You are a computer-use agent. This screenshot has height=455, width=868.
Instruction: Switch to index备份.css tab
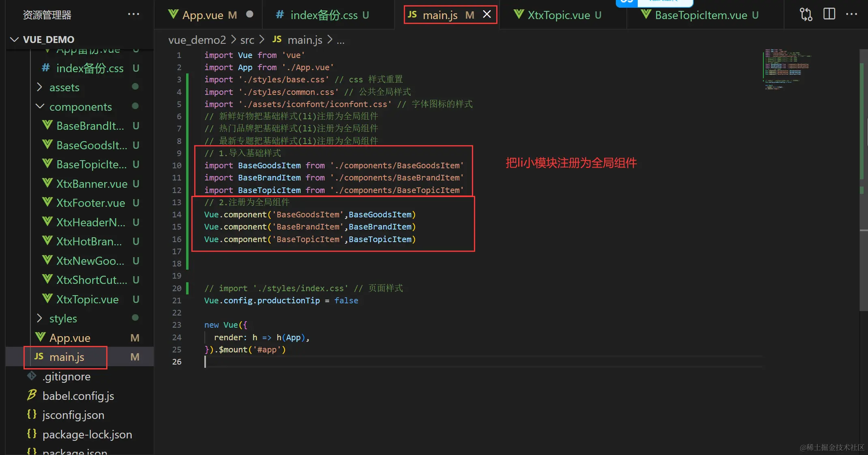328,15
